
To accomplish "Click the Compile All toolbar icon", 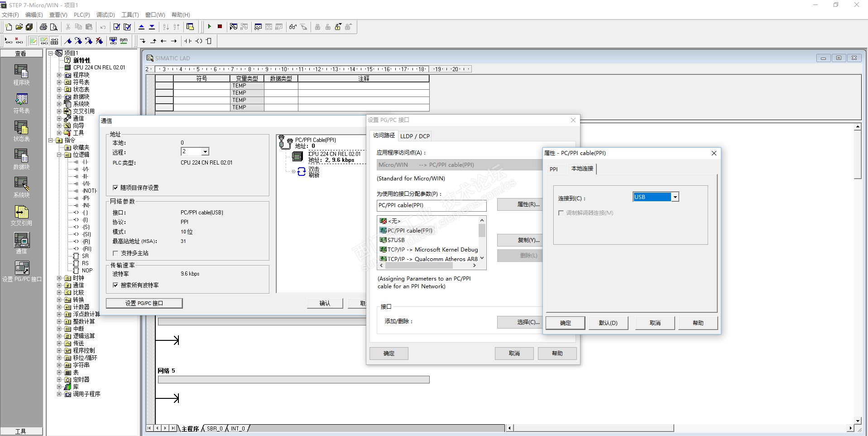I will click(127, 27).
